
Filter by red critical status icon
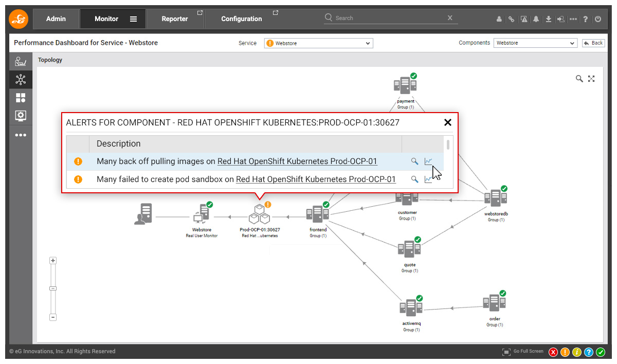click(x=553, y=352)
